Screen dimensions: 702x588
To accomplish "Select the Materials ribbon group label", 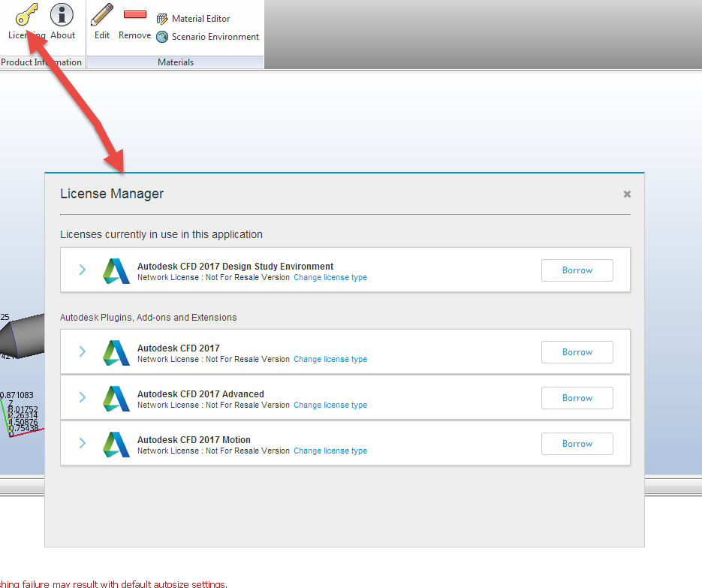I will pos(175,62).
